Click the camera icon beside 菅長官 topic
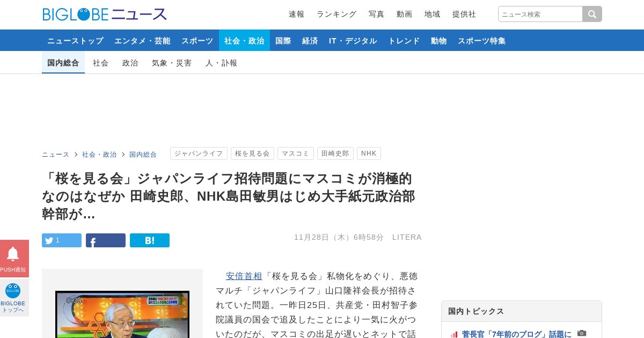This screenshot has height=338, width=644. point(582,333)
